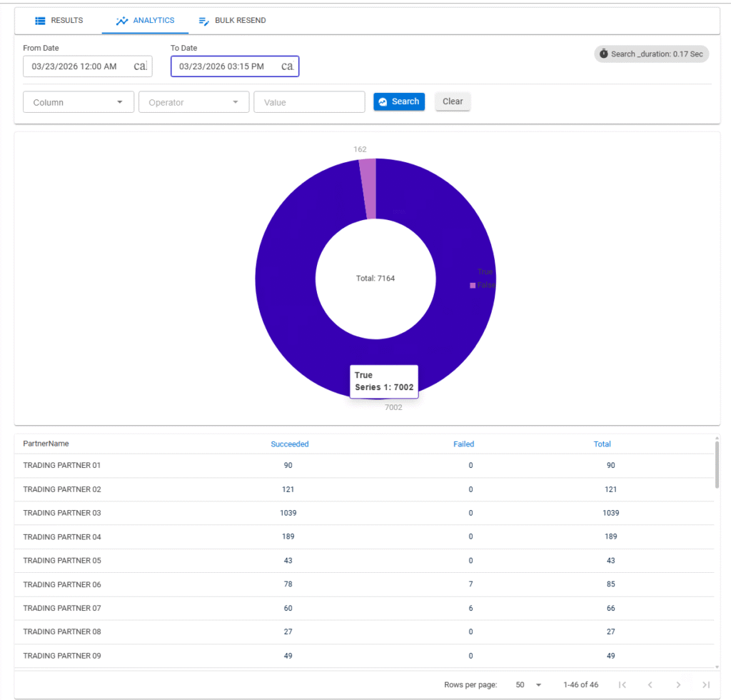Click the Search button's magnifier icon

tap(385, 101)
